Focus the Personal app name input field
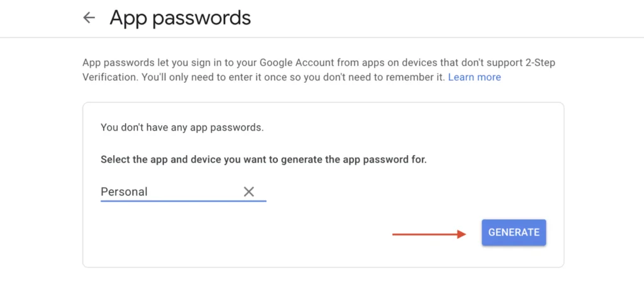Screen dimensions: 644x292 (170, 192)
